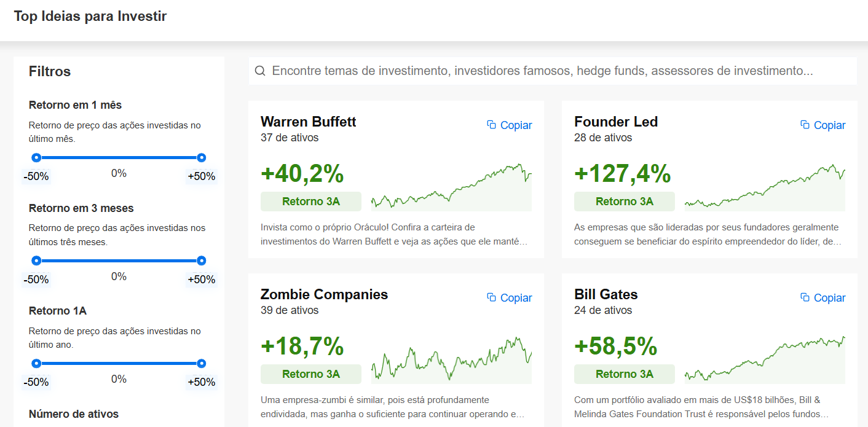Click copy icon on Founder Led card
The image size is (868, 427).
click(x=805, y=125)
